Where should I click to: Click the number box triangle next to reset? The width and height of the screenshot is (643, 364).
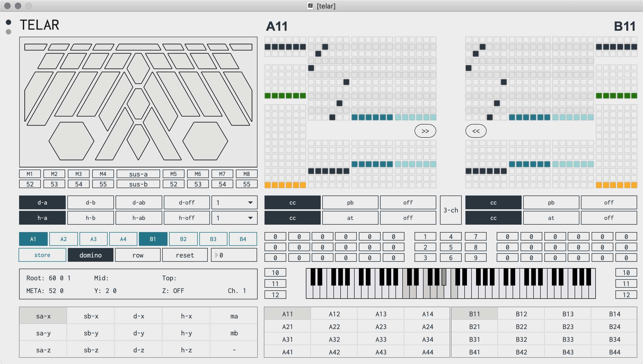coord(217,255)
